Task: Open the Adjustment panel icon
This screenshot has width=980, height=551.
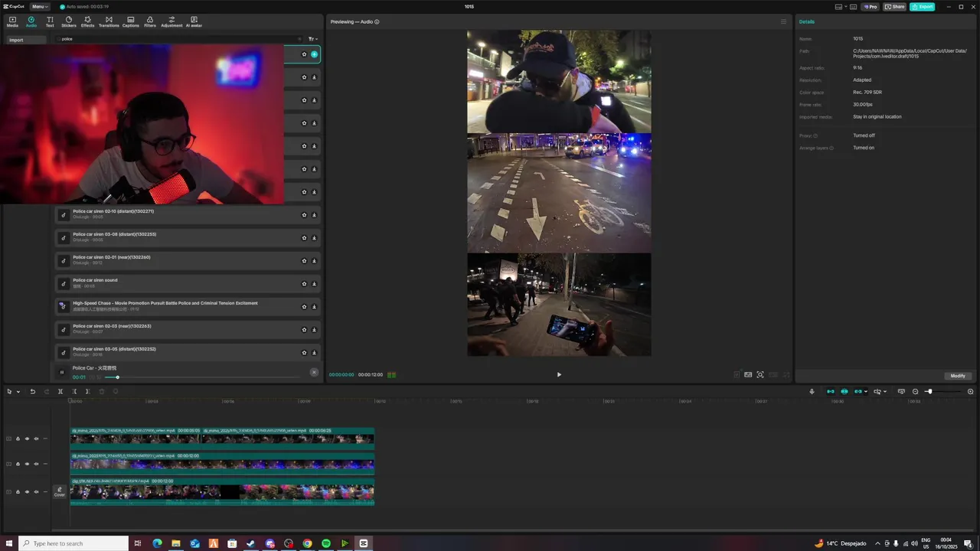Action: click(171, 21)
